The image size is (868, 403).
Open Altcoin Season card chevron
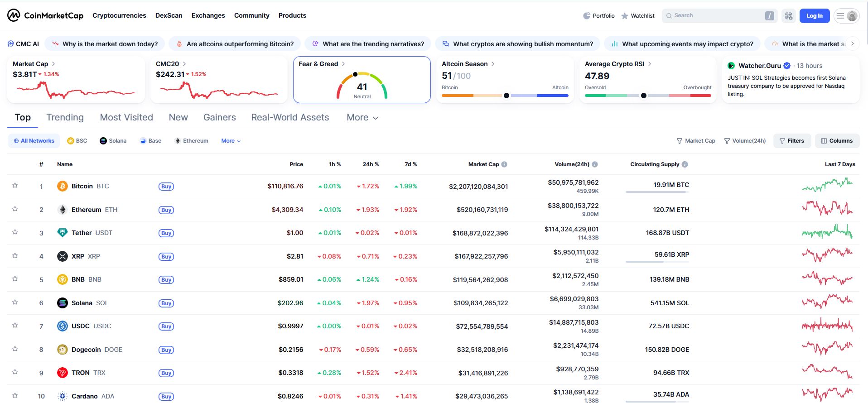pos(493,64)
